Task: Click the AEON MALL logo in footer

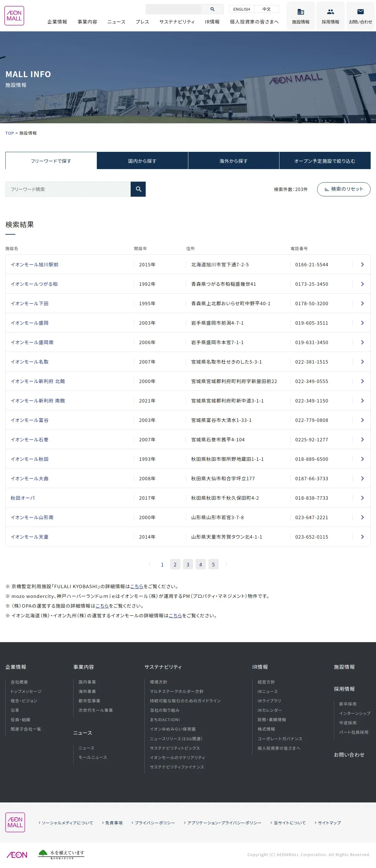Action: [15, 822]
